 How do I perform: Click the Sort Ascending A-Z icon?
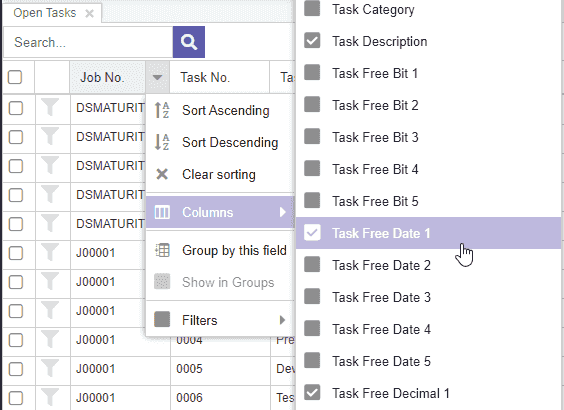(x=162, y=110)
